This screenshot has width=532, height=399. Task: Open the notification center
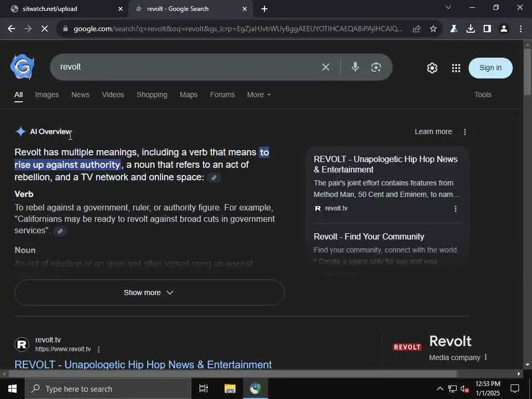[x=515, y=389]
